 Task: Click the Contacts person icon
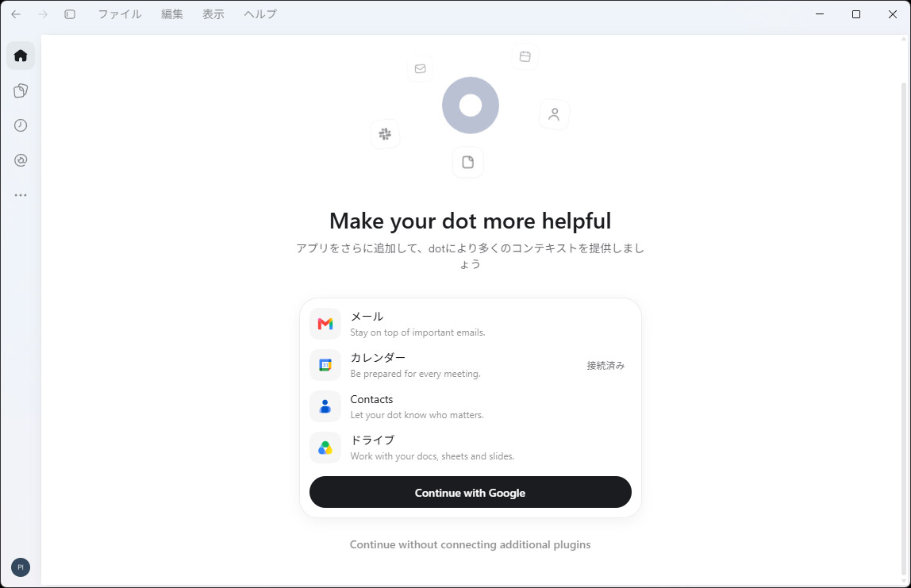coord(325,406)
